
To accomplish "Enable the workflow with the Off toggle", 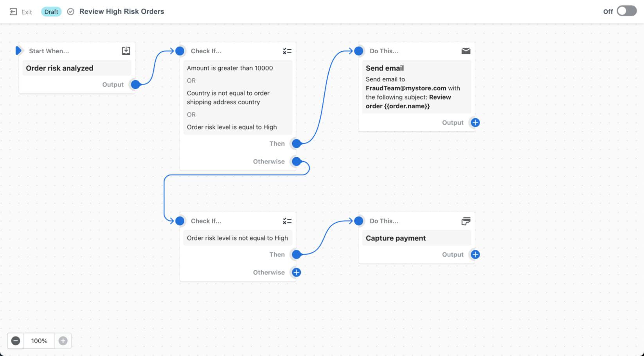I will tap(626, 11).
